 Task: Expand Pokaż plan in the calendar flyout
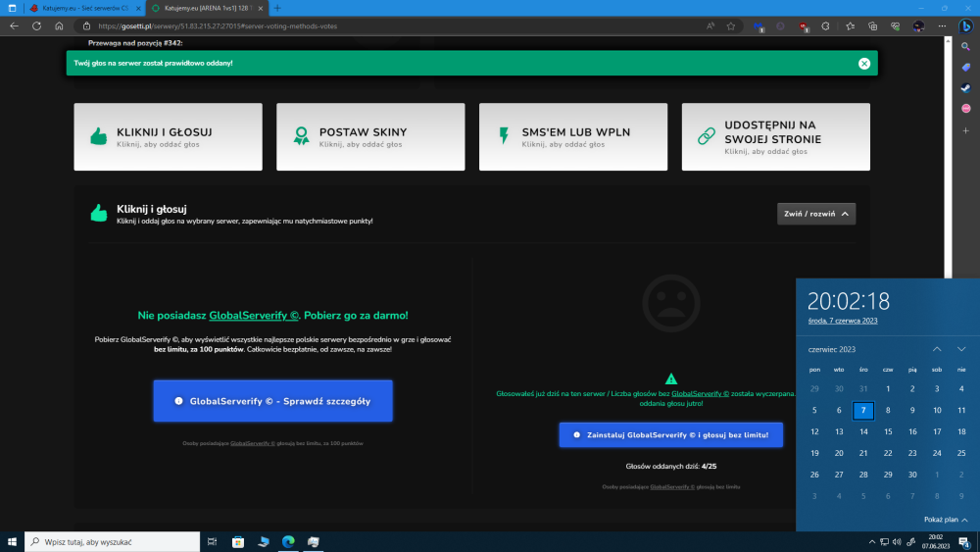pyautogui.click(x=946, y=520)
